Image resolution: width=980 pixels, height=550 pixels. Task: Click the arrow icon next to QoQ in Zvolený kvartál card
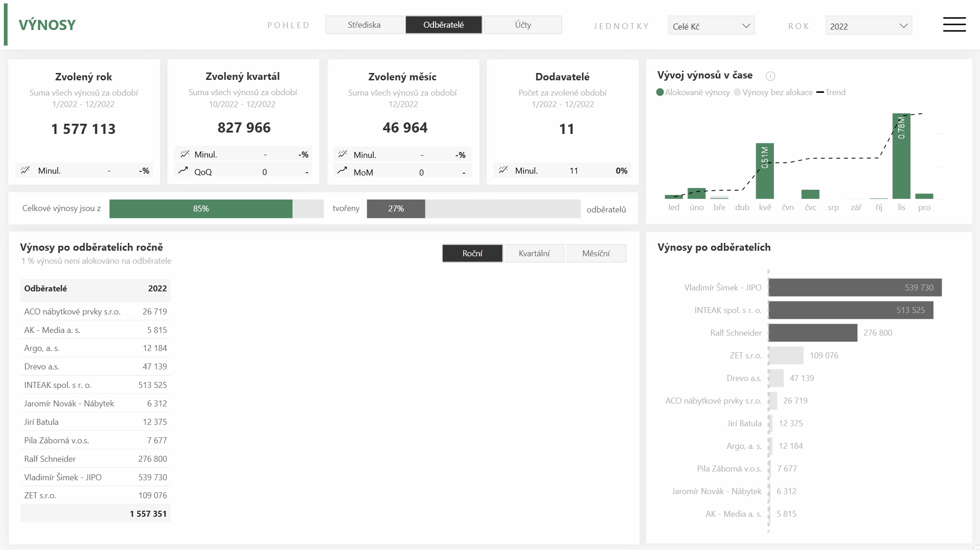pos(184,170)
